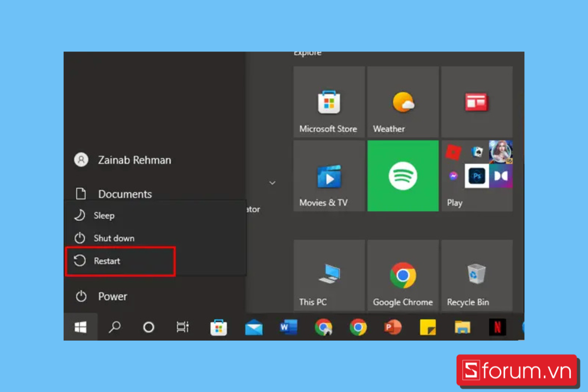588x392 pixels.
Task: Select Sleep from power menu
Action: tap(155, 216)
